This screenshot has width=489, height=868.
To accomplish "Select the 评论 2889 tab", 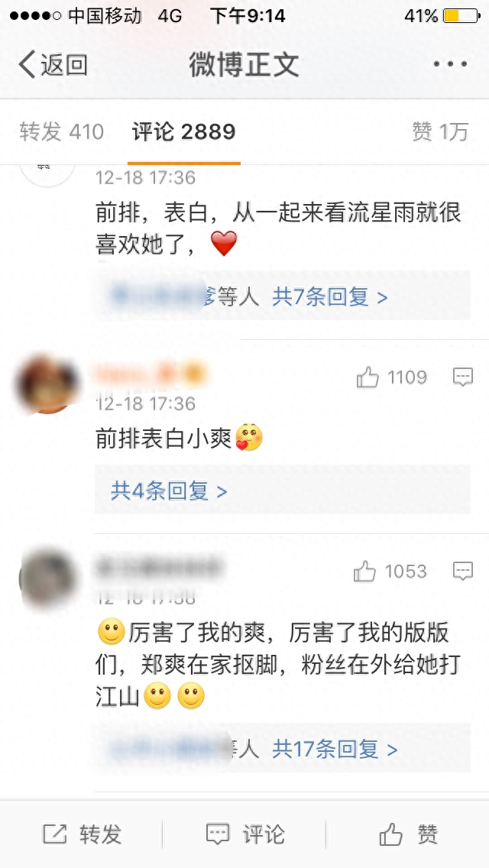I will tap(184, 131).
